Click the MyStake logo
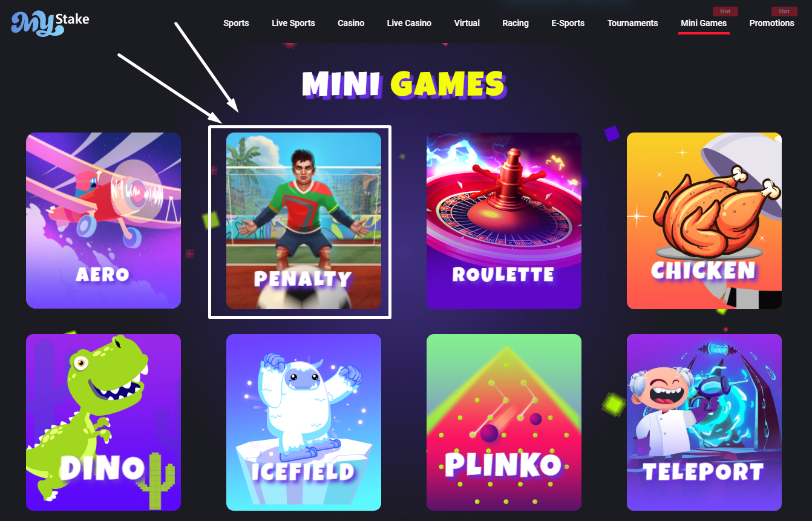This screenshot has height=521, width=812. [50, 23]
